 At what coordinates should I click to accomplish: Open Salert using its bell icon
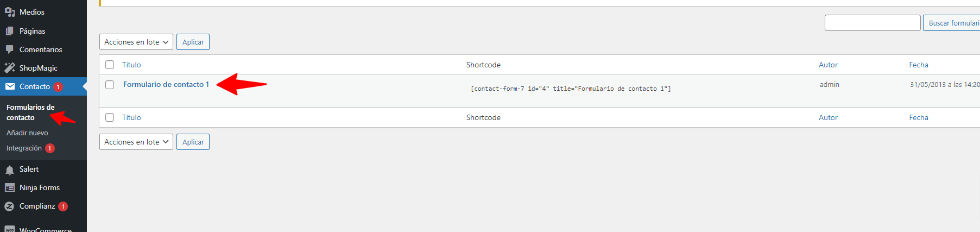pos(10,170)
